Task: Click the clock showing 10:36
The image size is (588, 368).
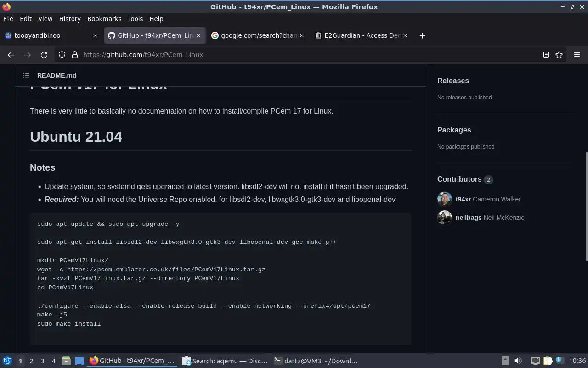Action: (x=577, y=361)
